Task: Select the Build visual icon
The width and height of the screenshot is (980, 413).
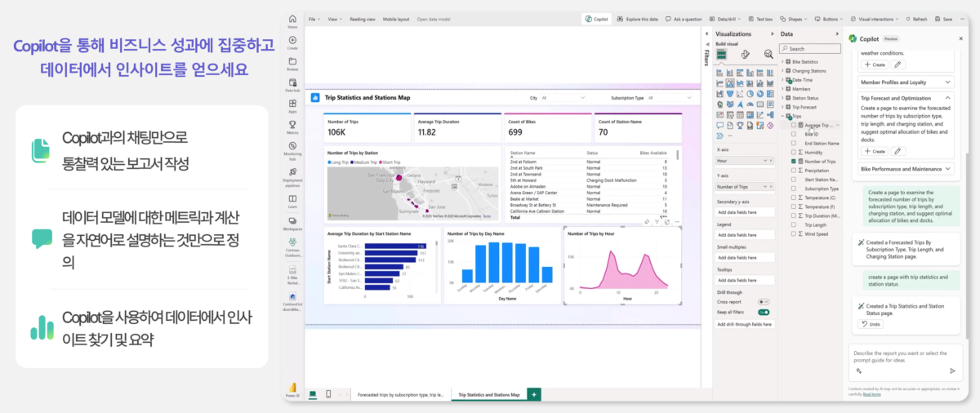Action: pyautogui.click(x=722, y=54)
